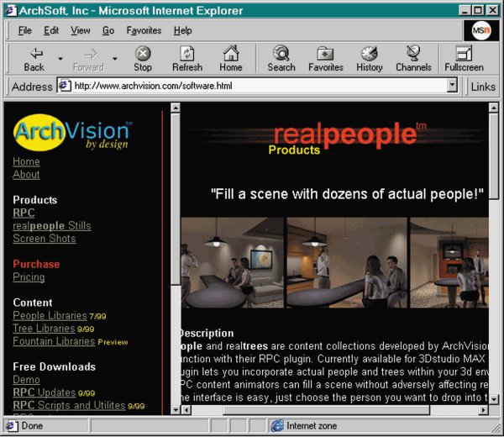504x437 pixels.
Task: Click the Internet Explorer title bar icon
Action: pos(11,11)
